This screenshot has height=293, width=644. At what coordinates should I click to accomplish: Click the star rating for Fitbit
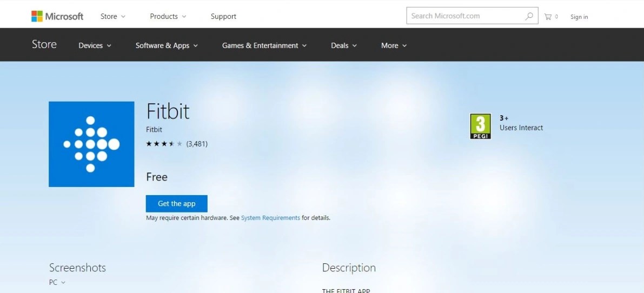[164, 144]
